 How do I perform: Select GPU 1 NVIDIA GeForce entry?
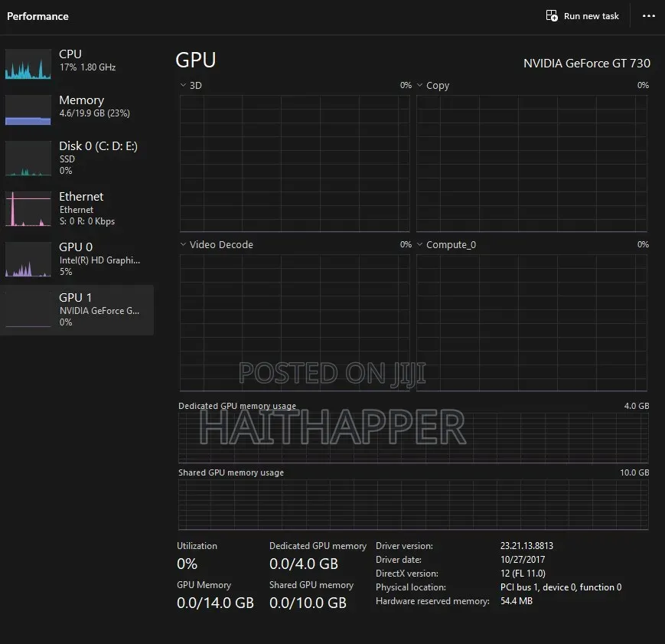[77, 310]
